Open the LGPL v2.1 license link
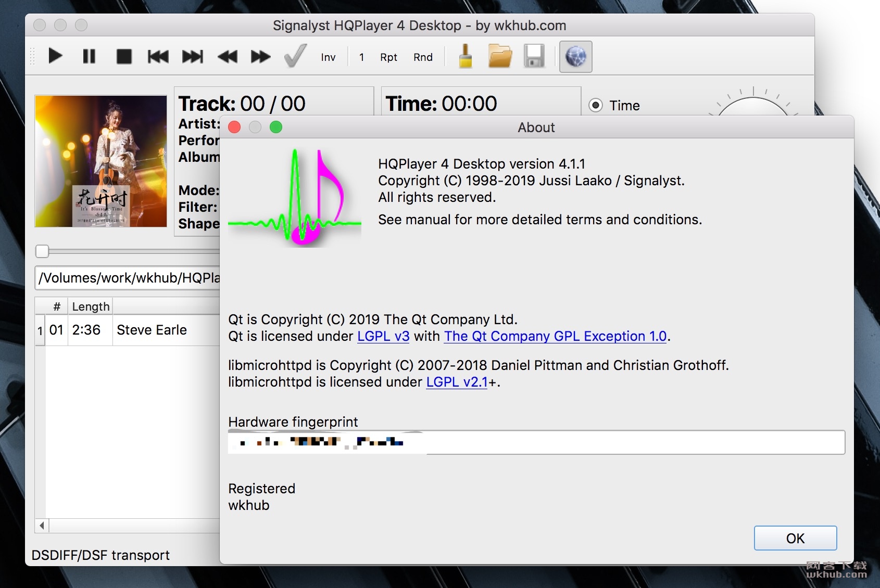 click(457, 382)
